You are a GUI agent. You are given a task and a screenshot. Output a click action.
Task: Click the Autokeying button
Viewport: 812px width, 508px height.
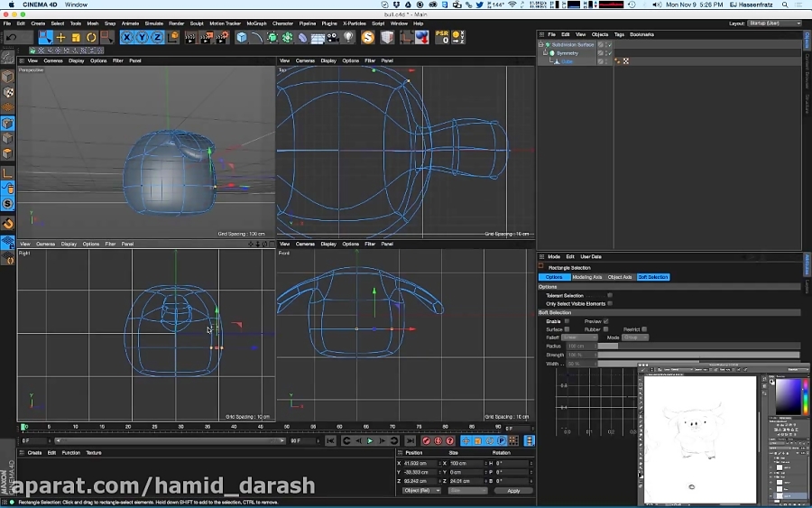(x=438, y=440)
